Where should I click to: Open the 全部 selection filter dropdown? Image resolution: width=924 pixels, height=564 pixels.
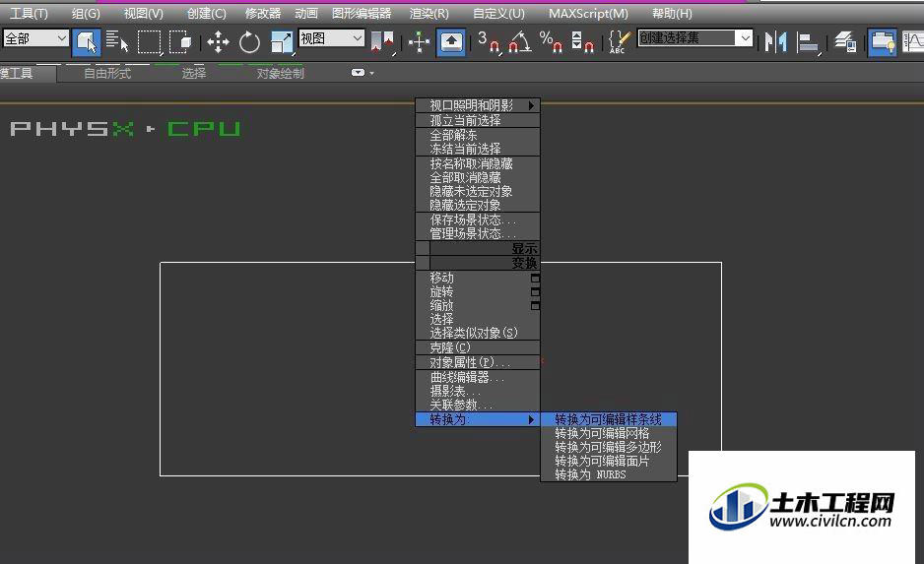point(35,38)
